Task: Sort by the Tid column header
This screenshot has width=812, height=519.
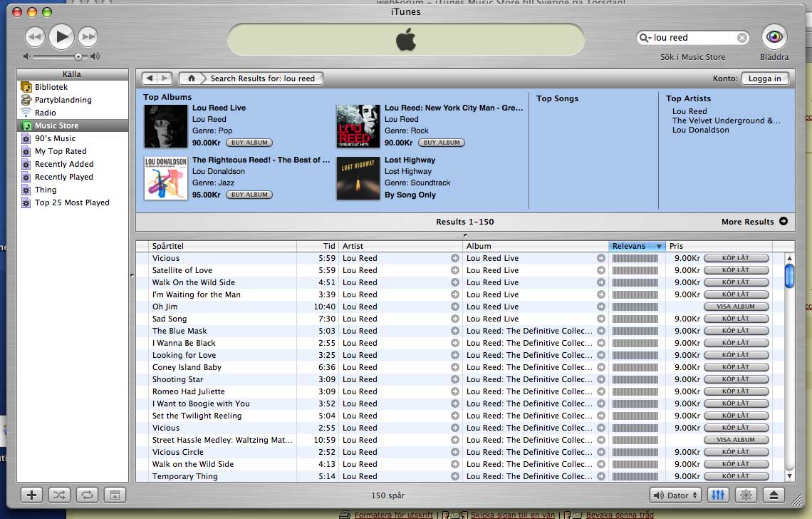Action: point(318,246)
